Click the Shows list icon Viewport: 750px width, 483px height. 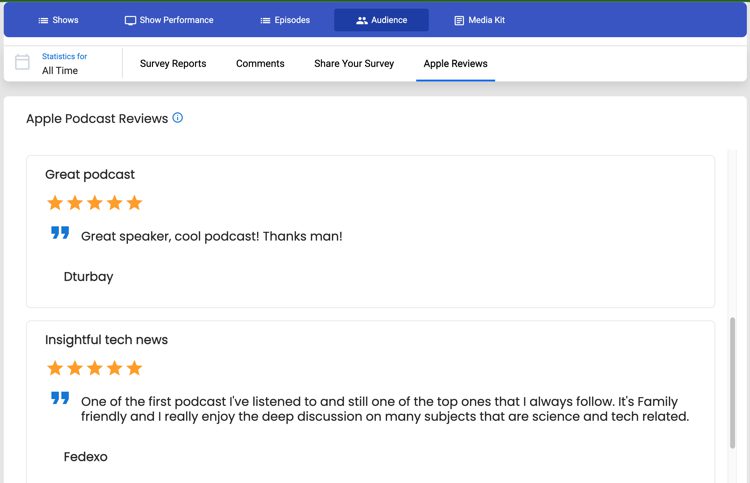click(43, 20)
